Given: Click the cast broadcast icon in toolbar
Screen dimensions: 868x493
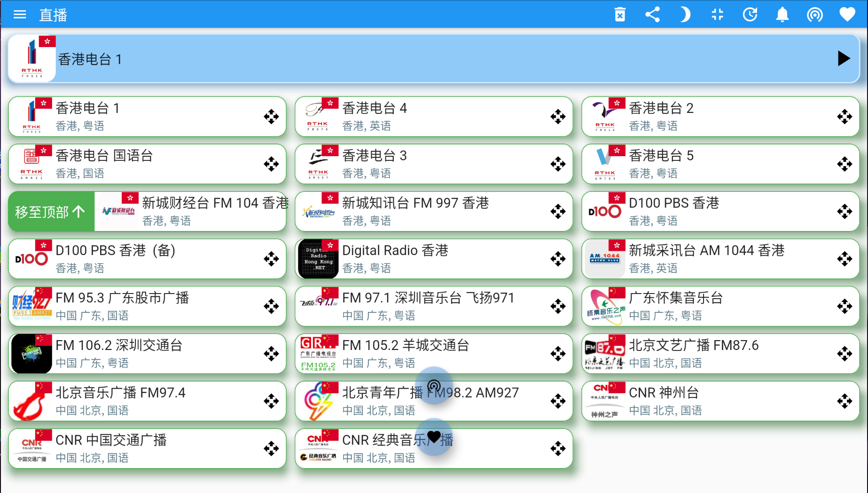Looking at the screenshot, I should coord(815,15).
